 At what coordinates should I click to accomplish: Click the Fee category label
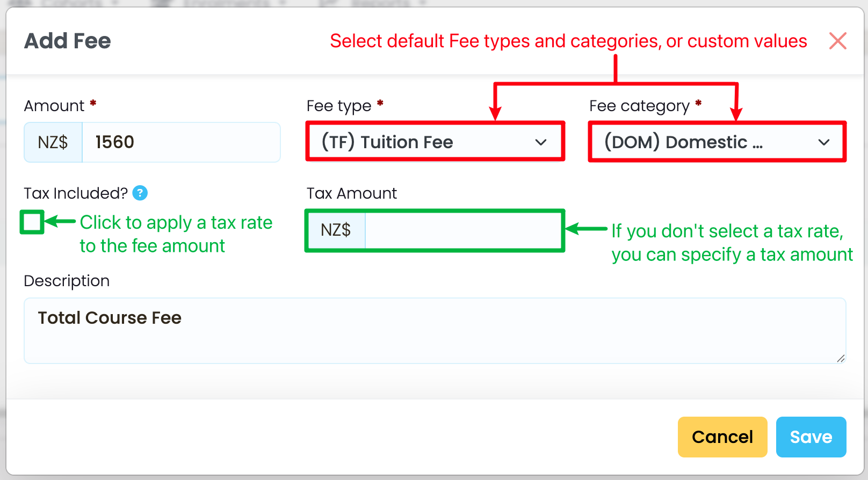639,106
